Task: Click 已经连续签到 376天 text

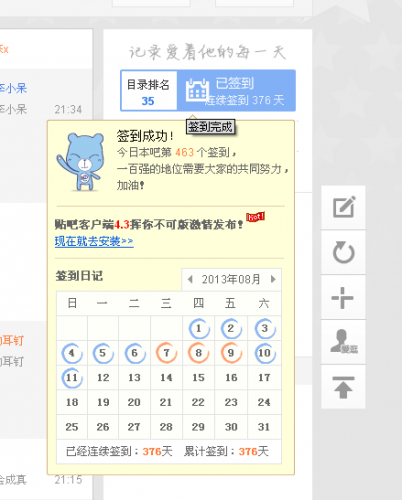Action: click(119, 451)
